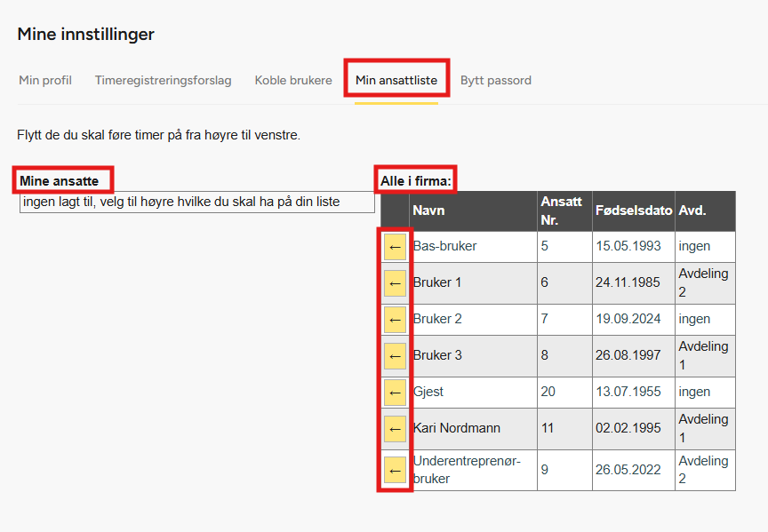Add Kari Nordmann via the arrow icon
The height and width of the screenshot is (532, 768).
[x=395, y=429]
